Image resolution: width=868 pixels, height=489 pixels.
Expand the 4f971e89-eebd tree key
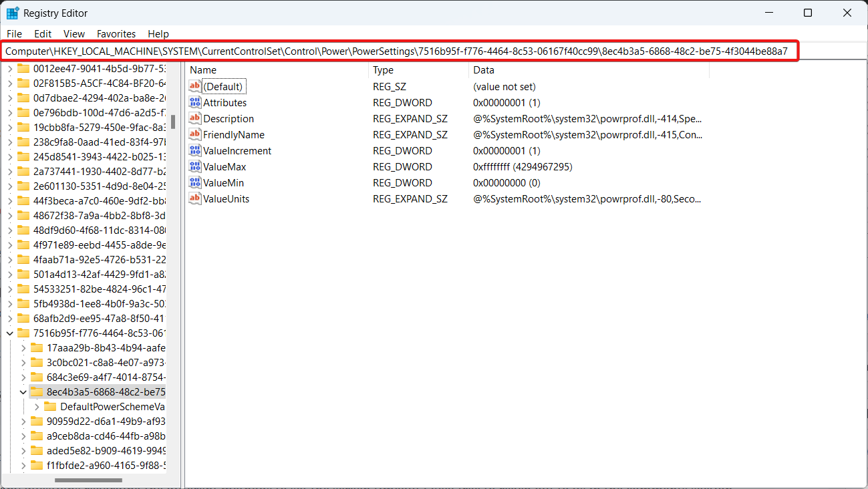(x=10, y=244)
